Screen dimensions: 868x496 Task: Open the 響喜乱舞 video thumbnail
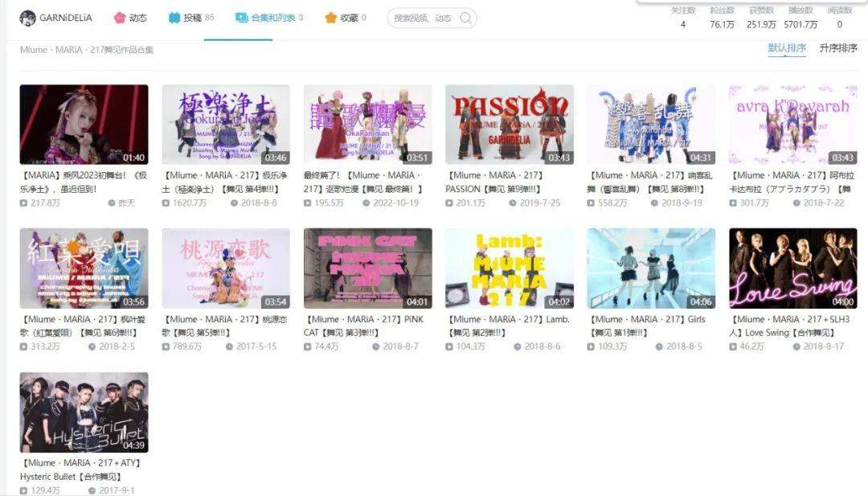[651, 125]
